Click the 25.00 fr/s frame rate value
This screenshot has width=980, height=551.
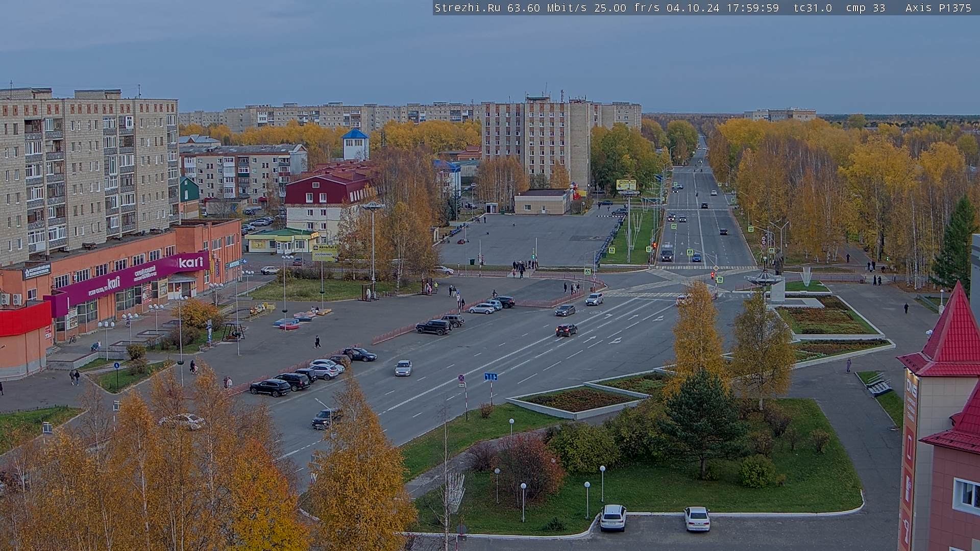point(627,8)
